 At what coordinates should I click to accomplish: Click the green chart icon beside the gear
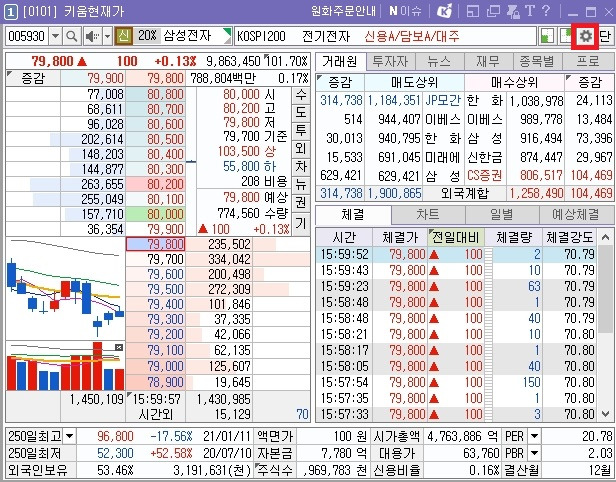coord(566,37)
